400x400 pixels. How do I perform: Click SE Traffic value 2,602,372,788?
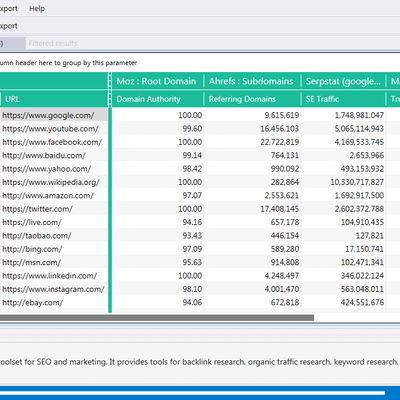(359, 209)
